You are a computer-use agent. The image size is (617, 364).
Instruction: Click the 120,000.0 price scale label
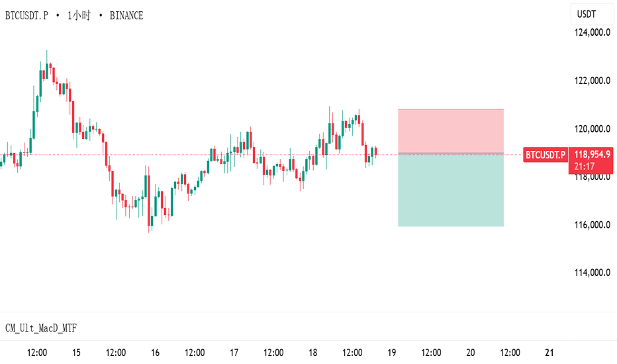593,128
